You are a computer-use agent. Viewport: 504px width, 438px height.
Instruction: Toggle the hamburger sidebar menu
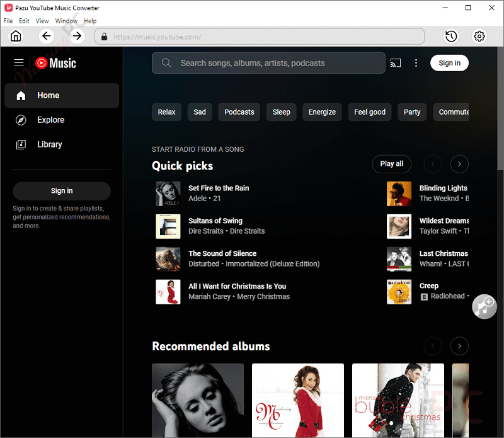(x=19, y=63)
